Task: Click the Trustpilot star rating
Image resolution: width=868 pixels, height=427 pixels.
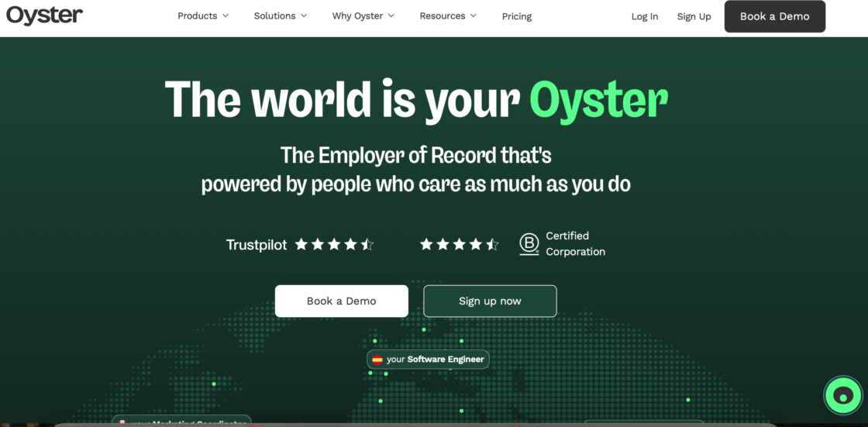Action: pos(334,244)
